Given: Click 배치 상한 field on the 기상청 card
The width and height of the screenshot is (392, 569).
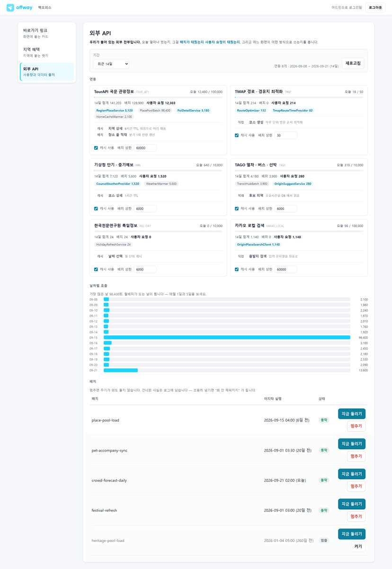Looking at the screenshot, I should point(145,208).
